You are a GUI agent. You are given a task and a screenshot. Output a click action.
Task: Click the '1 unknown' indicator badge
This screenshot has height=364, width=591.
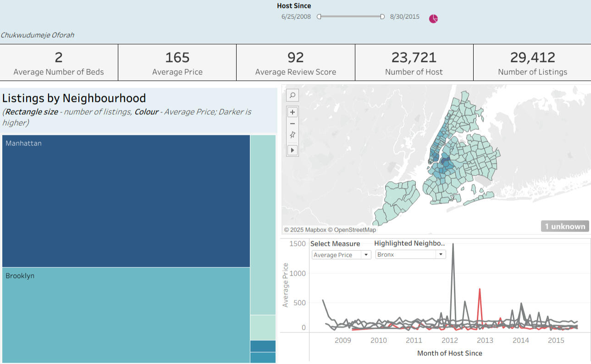coord(565,226)
